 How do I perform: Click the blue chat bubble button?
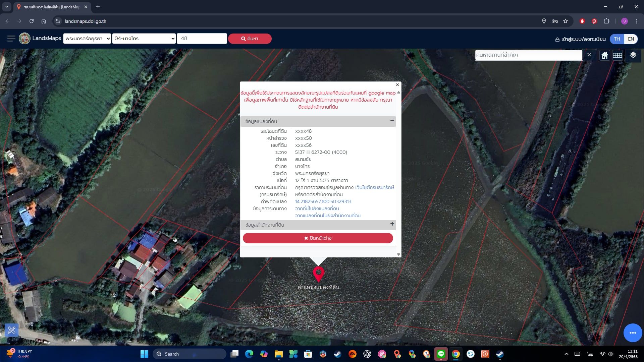[633, 333]
